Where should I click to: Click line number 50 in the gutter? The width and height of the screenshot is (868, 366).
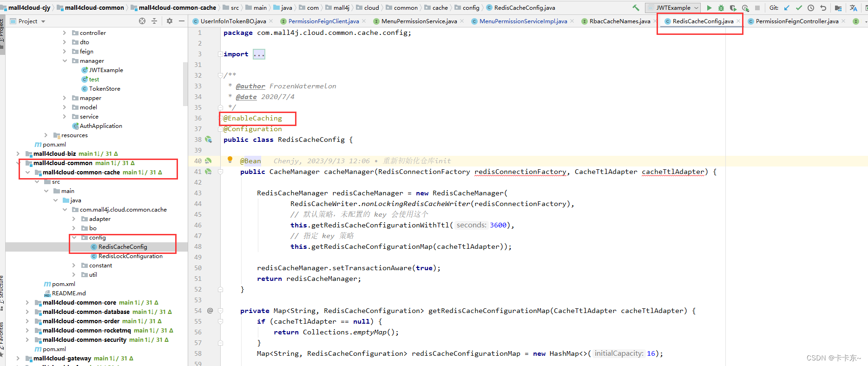point(198,268)
